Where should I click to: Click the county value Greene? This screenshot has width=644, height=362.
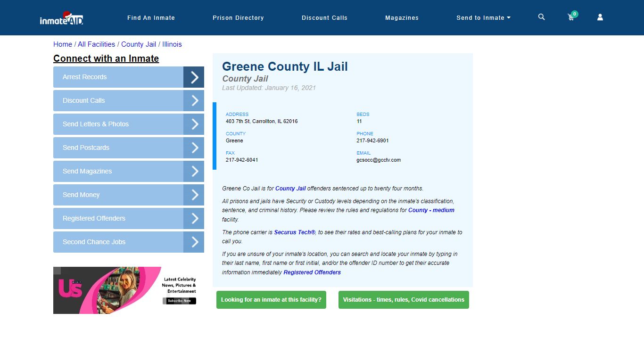pos(234,140)
